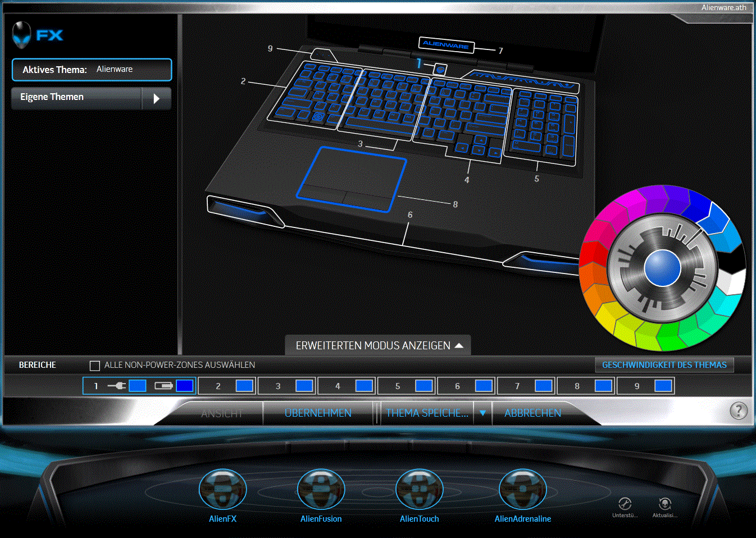Choose the zone 5 color swatch
Viewport: 756px width, 538px height.
(x=424, y=386)
